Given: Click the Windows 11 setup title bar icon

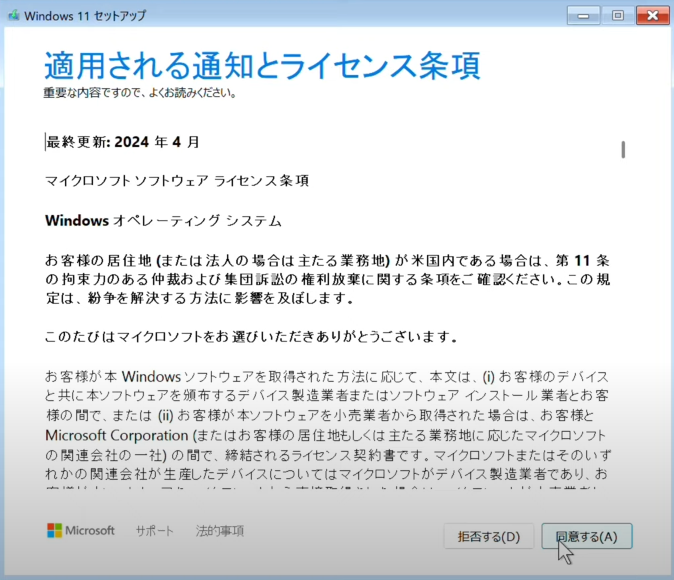Looking at the screenshot, I should (14, 16).
